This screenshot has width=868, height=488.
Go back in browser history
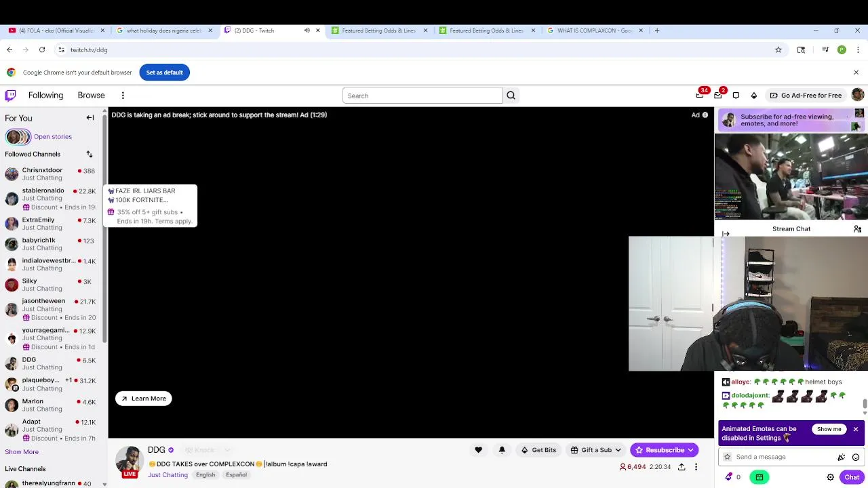tap(9, 49)
